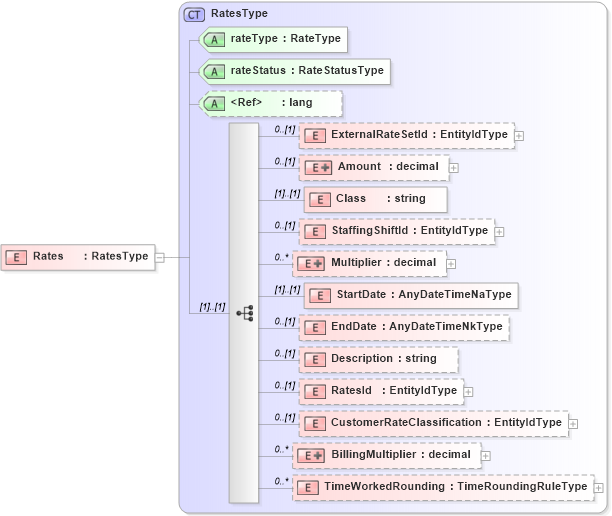This screenshot has width=612, height=516.
Task: Select 'TimeWorkedRounding : TimeRoundingRuleType' label
Action: (x=455, y=486)
